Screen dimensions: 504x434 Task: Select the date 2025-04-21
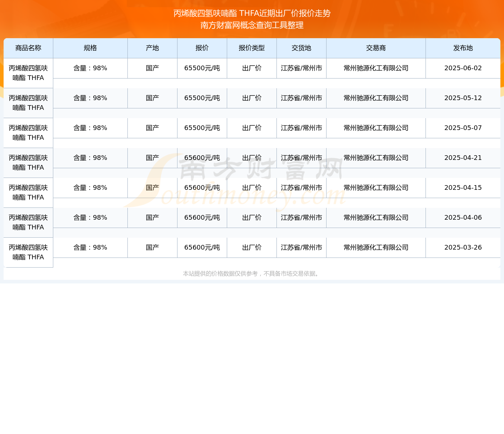click(x=463, y=158)
